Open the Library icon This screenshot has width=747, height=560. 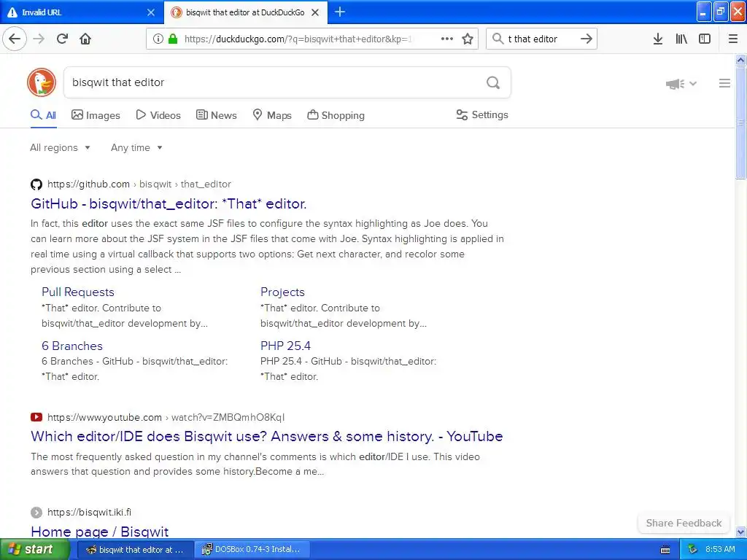click(x=681, y=39)
